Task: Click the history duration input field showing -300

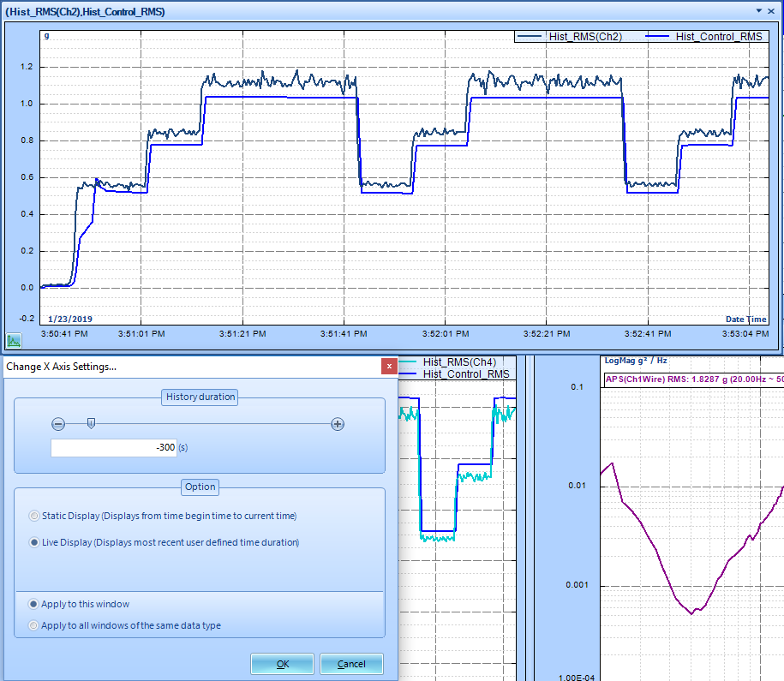Action: 113,447
